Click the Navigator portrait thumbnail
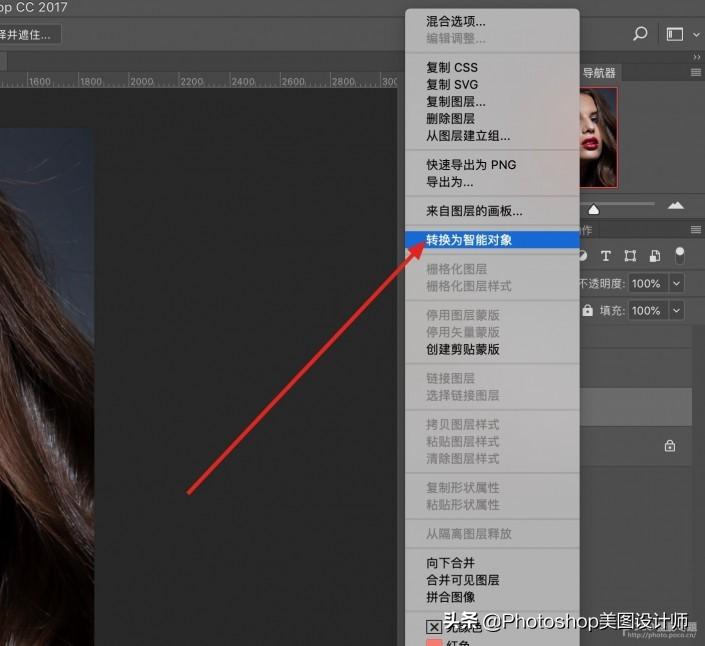 [599, 137]
